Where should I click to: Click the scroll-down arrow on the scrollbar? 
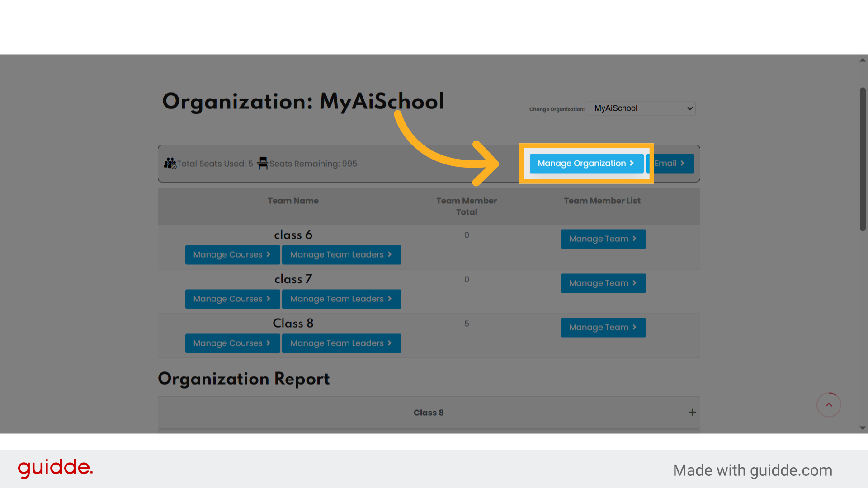pos(862,428)
